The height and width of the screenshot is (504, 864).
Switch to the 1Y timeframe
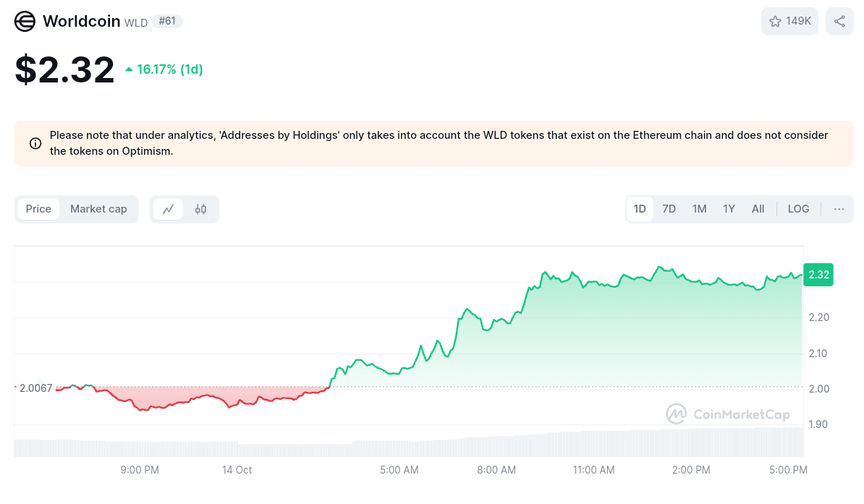click(x=729, y=209)
